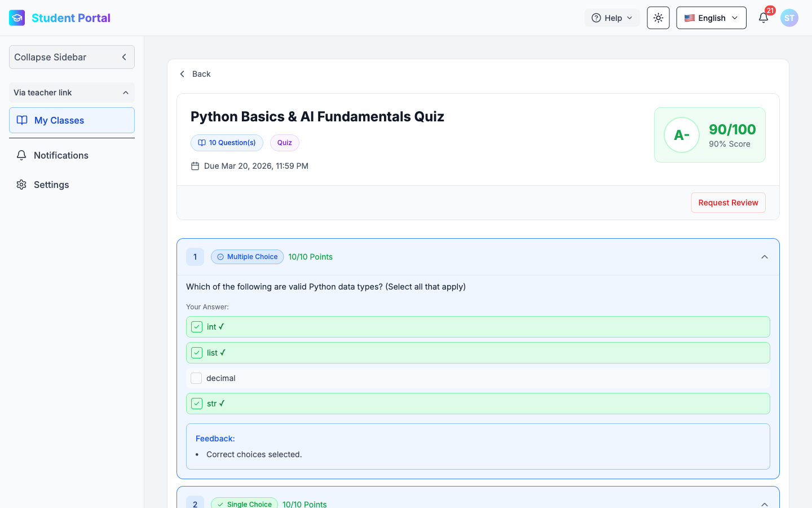Click the A- grade circle badge
This screenshot has width=812, height=508.
point(681,135)
